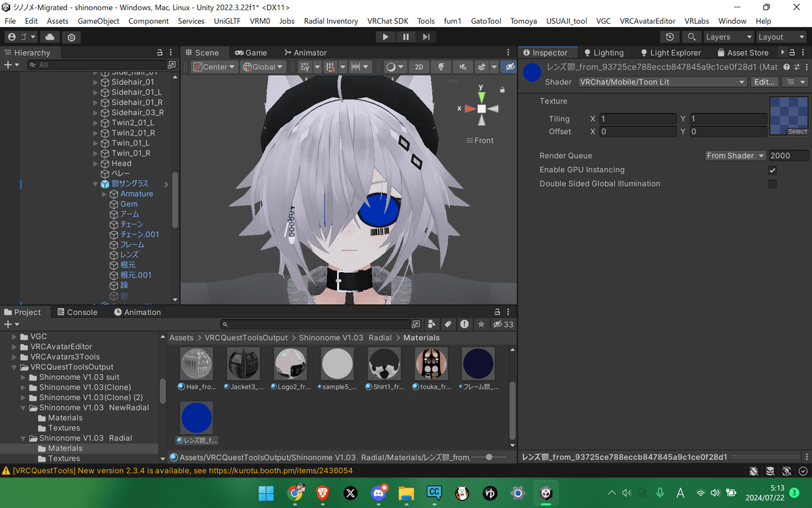Click the Step frame button
Image resolution: width=812 pixels, height=508 pixels.
[426, 37]
